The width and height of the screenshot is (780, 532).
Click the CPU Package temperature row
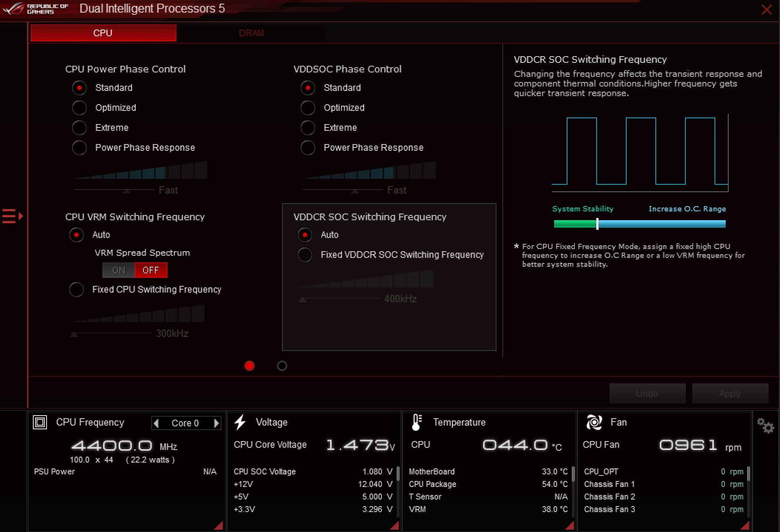point(488,484)
